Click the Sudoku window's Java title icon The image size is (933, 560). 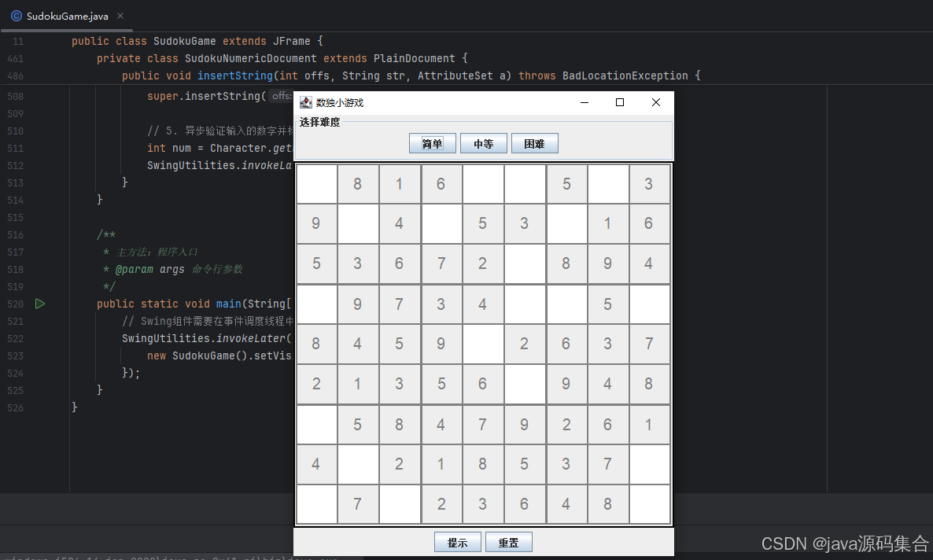[x=306, y=102]
